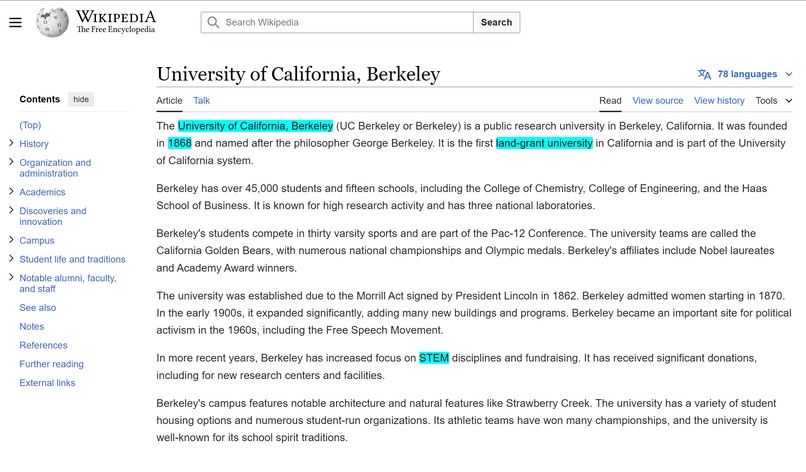This screenshot has height=472, width=806.
Task: Focus the Search Wikipedia input field
Action: [x=337, y=23]
